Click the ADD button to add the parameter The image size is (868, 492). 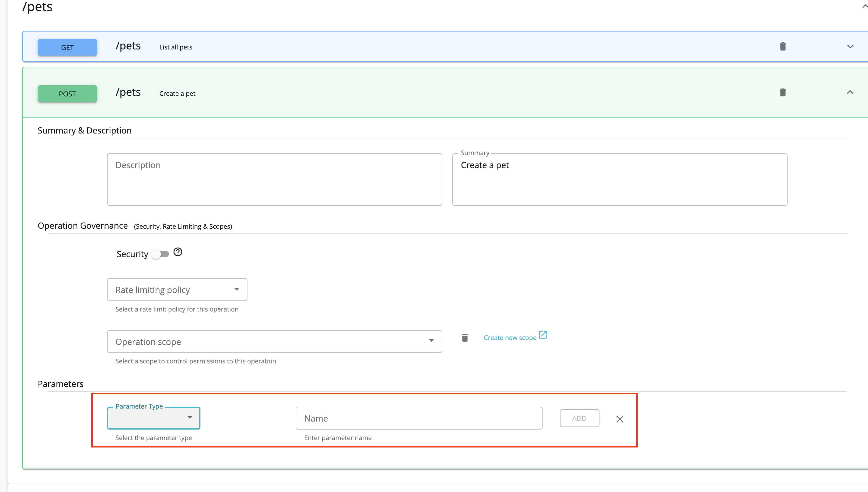[579, 418]
